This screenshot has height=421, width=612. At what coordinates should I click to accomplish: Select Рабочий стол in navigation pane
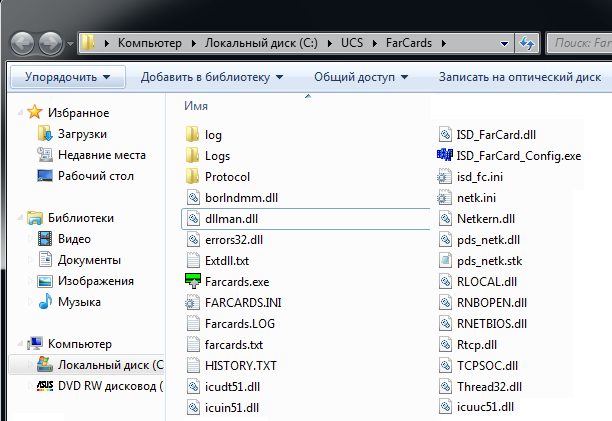pos(102,175)
